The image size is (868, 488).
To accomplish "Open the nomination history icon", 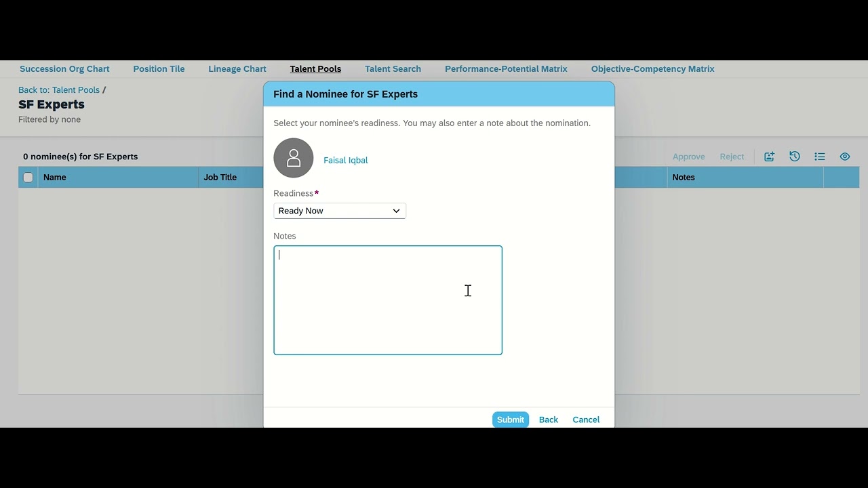I will coord(795,157).
